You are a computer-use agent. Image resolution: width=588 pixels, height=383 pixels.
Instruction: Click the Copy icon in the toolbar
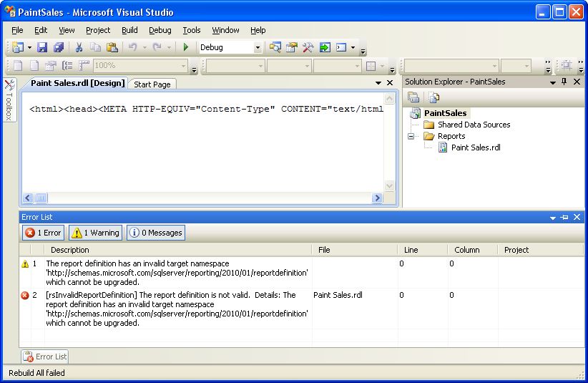96,47
